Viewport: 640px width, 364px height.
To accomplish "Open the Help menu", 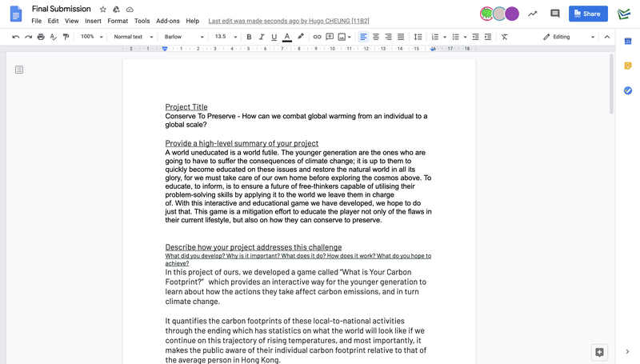I will click(192, 21).
